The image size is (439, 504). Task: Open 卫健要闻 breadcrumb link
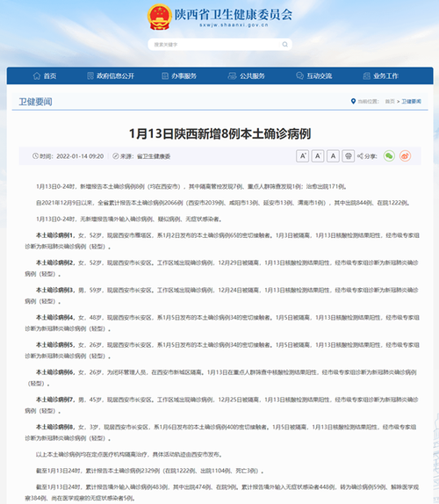411,101
